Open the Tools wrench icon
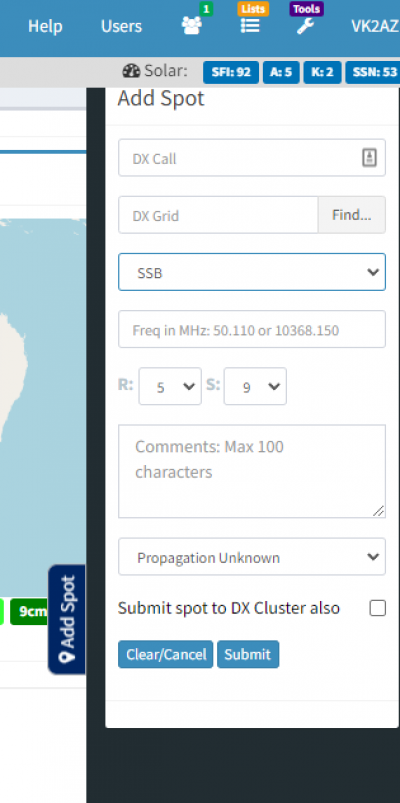The height and width of the screenshot is (803, 400). point(305,26)
